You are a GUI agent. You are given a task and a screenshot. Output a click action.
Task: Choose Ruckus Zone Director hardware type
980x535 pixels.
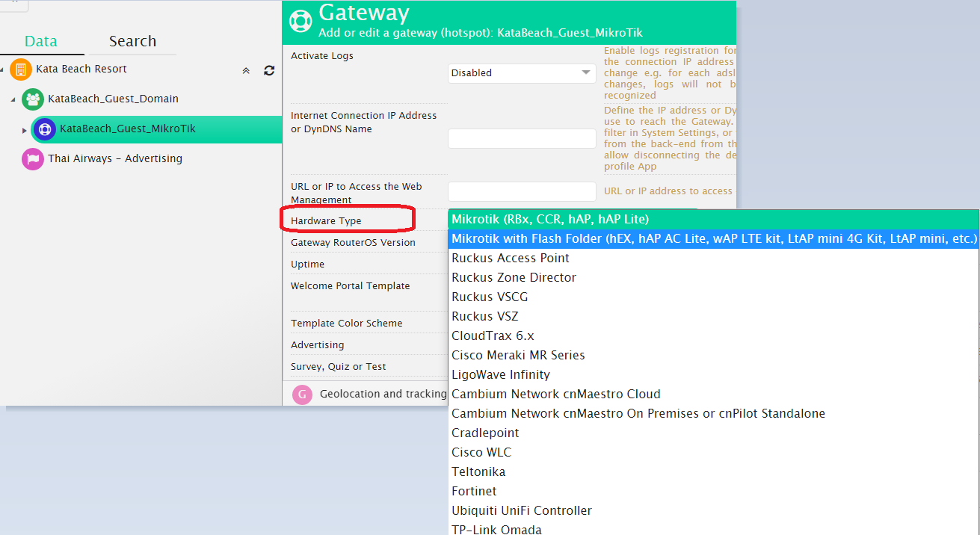(514, 277)
